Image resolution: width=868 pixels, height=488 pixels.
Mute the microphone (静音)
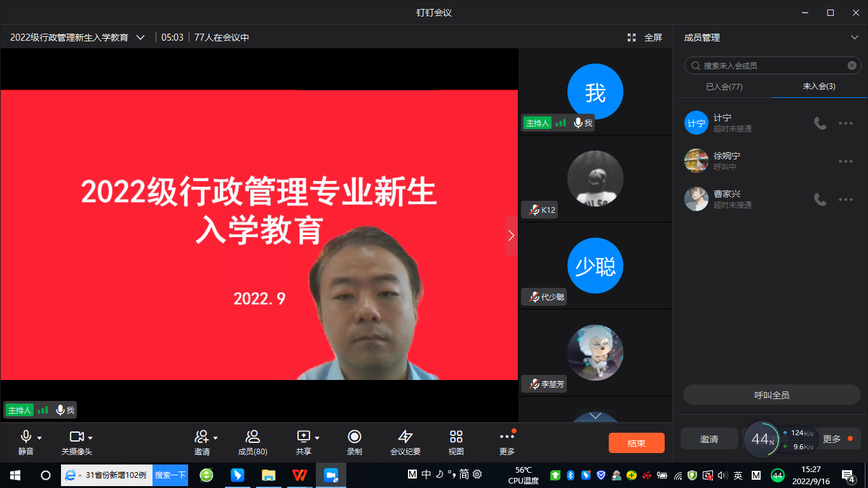point(26,437)
